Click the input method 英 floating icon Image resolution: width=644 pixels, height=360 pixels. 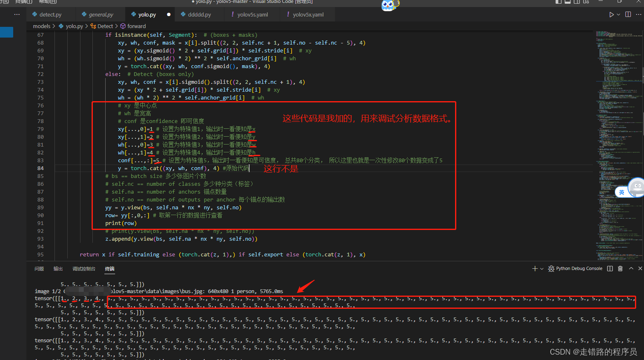pos(622,192)
